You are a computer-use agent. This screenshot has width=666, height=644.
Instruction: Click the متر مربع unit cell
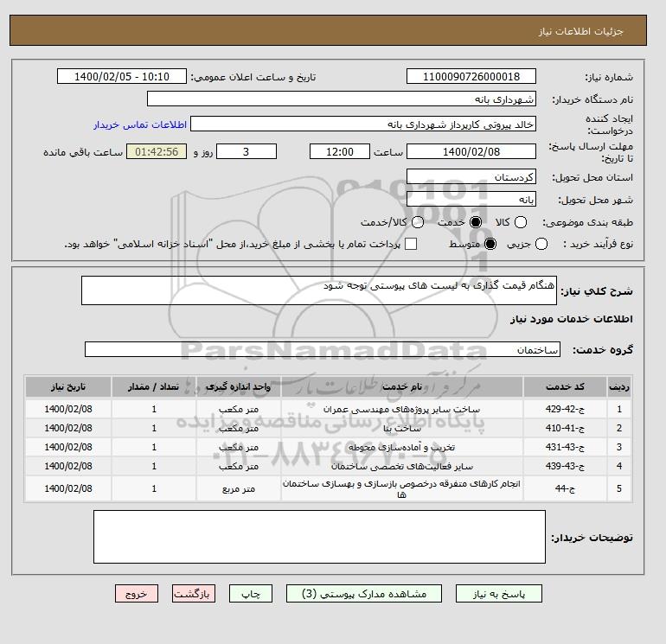238,488
